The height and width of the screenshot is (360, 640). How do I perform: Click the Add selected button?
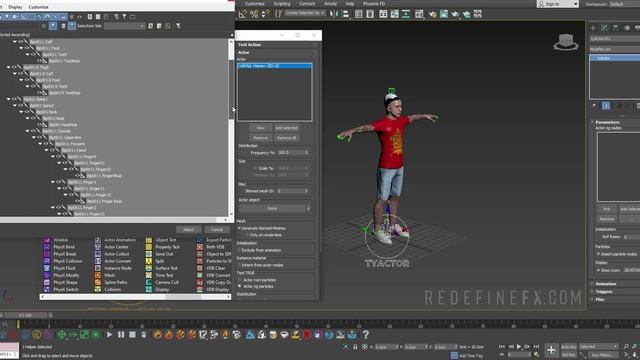(x=287, y=128)
